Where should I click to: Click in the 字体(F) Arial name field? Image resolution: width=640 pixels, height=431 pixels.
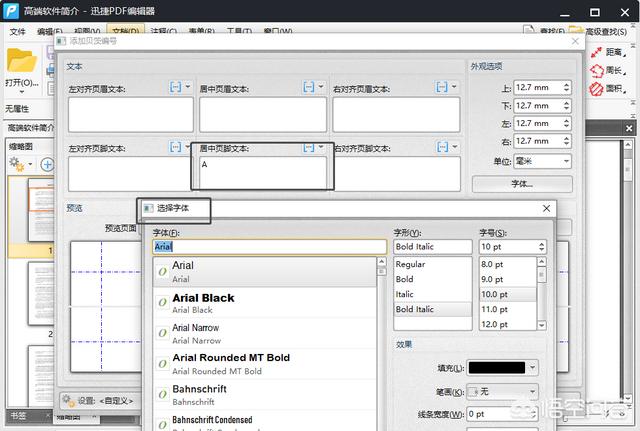tap(269, 247)
